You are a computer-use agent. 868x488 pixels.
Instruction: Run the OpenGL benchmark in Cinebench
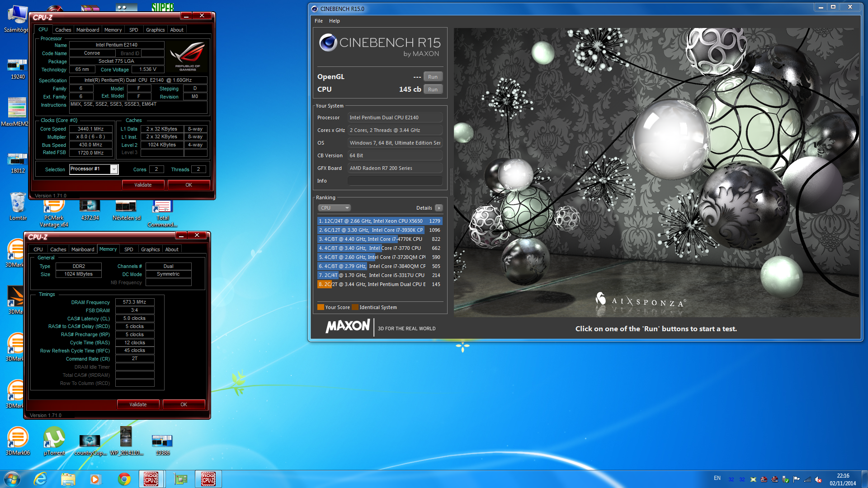(433, 77)
